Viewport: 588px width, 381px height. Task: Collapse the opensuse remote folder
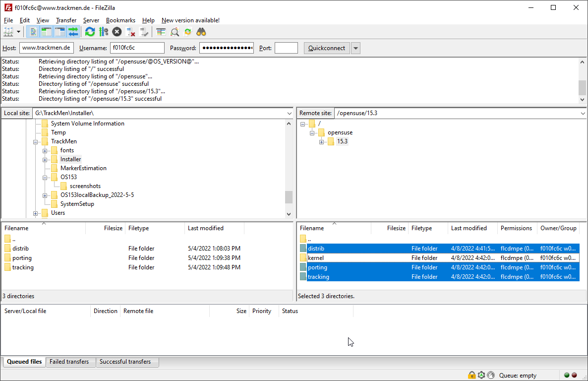pos(312,132)
